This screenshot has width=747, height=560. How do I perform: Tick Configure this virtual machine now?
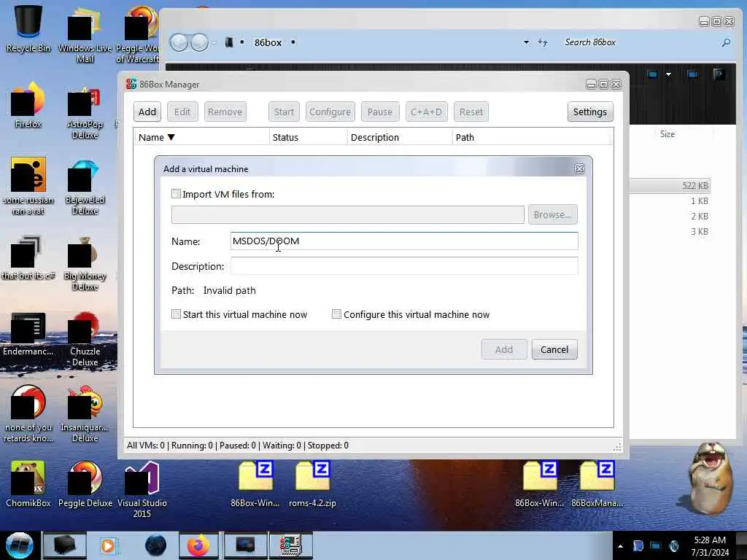click(336, 314)
